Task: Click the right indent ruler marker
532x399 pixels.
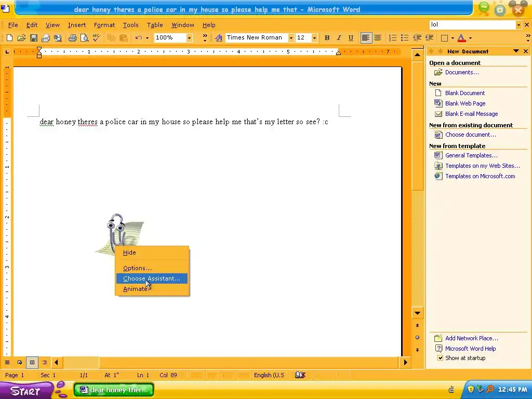Action: [338, 52]
